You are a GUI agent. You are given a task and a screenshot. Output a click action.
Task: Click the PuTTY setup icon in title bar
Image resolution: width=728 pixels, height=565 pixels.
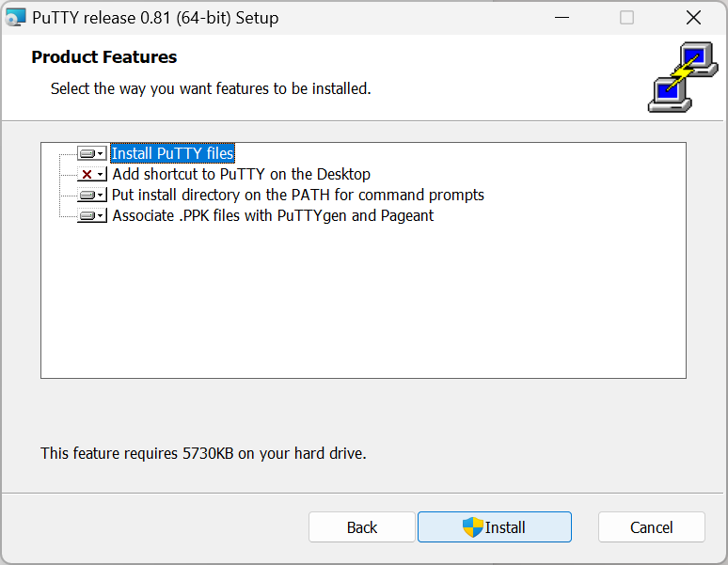pos(16,17)
